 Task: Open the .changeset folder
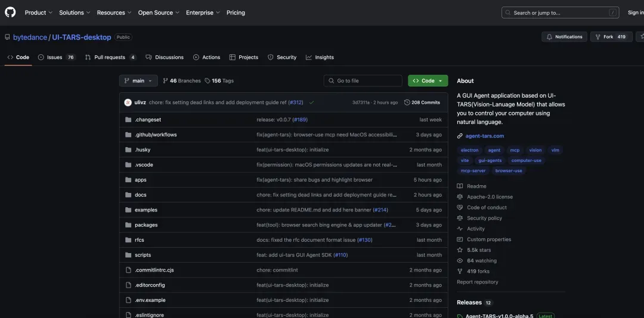tap(148, 120)
